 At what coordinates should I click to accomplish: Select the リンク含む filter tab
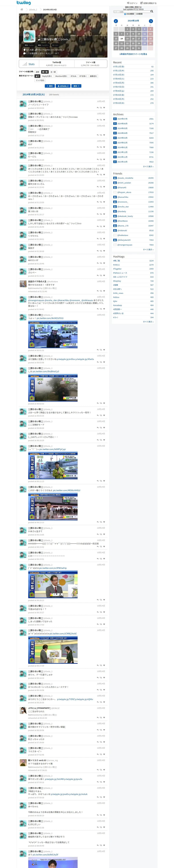(40, 81)
